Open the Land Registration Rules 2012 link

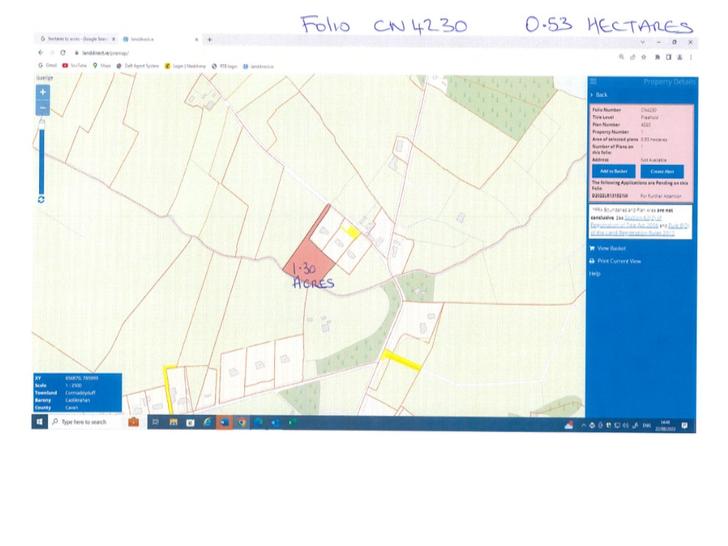(x=632, y=233)
